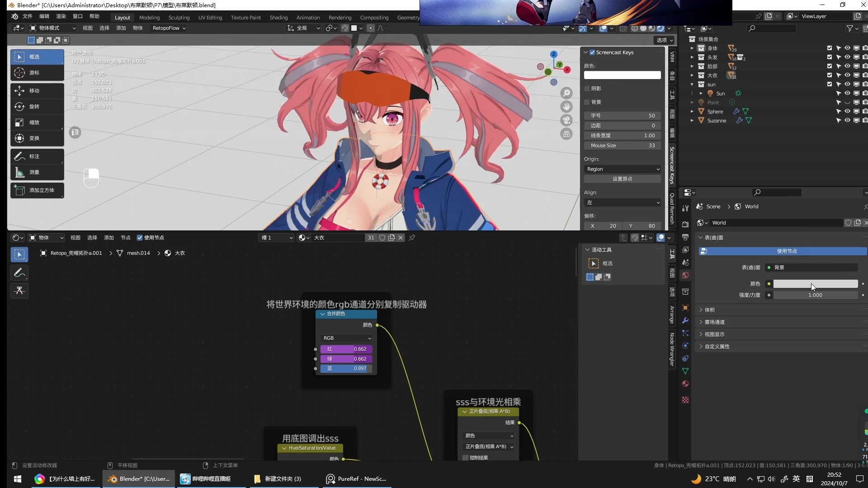Toggle the 钳制结果 clamp checkbox

click(x=465, y=458)
